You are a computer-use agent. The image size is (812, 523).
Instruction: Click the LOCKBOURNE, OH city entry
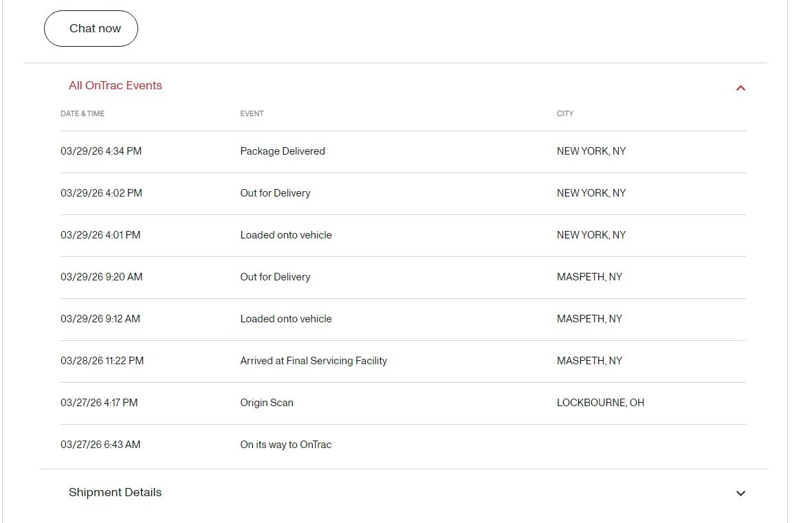(x=600, y=403)
